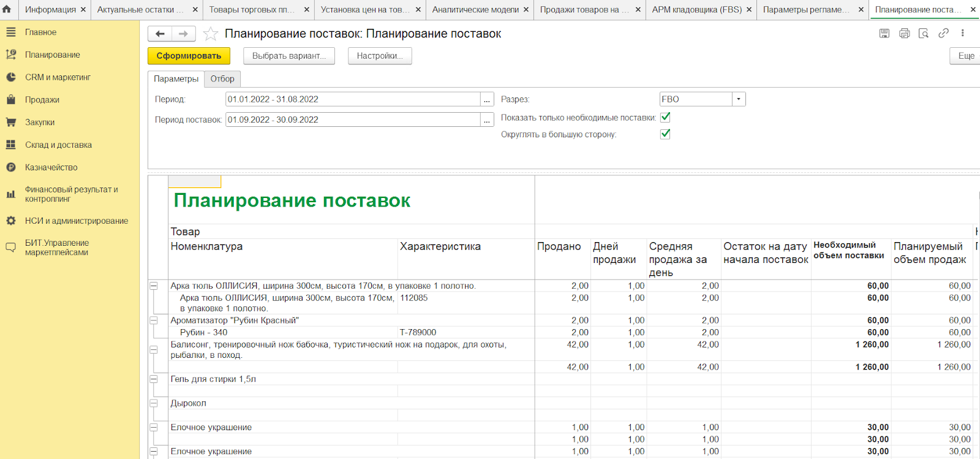This screenshot has width=980, height=459.
Task: Save the report using diskette icon
Action: (884, 34)
